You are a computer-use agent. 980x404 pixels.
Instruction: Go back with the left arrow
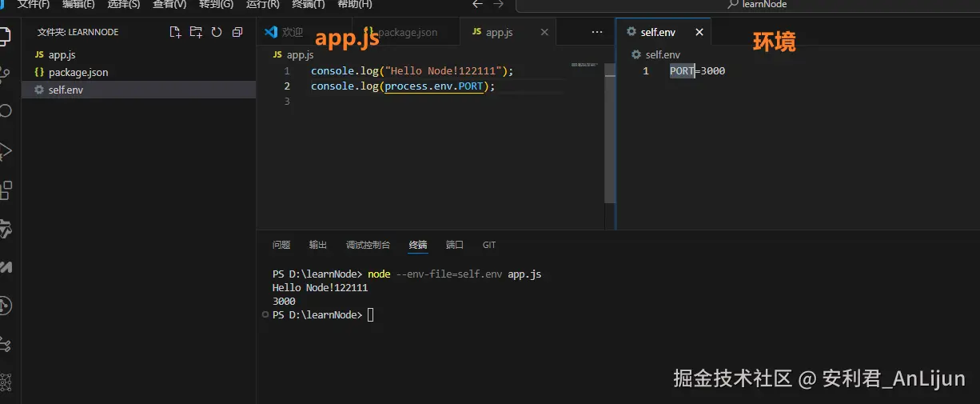point(478,4)
